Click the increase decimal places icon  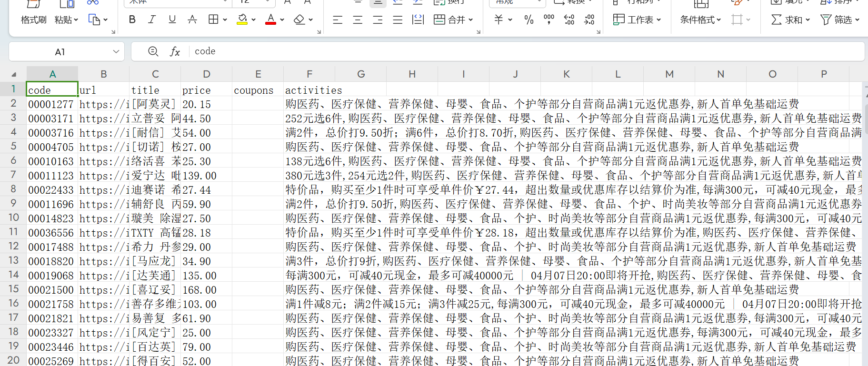(x=569, y=20)
